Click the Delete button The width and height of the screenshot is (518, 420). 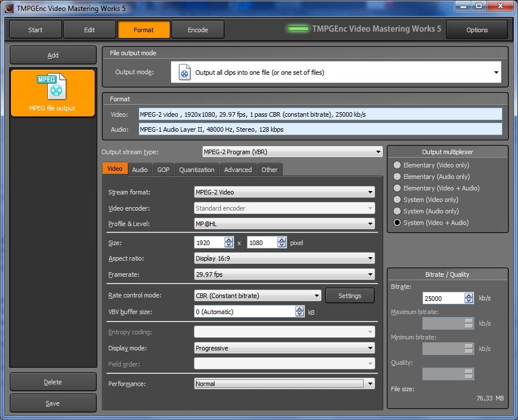(53, 382)
